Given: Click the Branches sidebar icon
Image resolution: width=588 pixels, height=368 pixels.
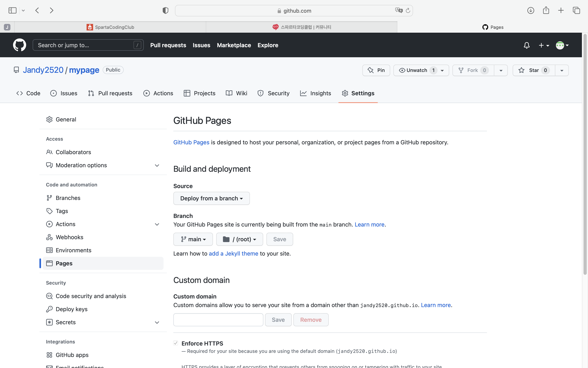Looking at the screenshot, I should click(49, 198).
